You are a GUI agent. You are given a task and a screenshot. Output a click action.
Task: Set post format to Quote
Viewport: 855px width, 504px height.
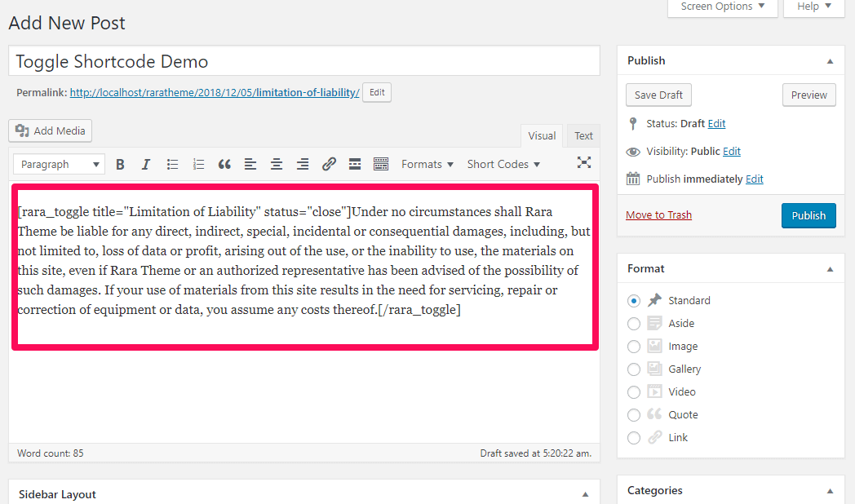click(634, 415)
